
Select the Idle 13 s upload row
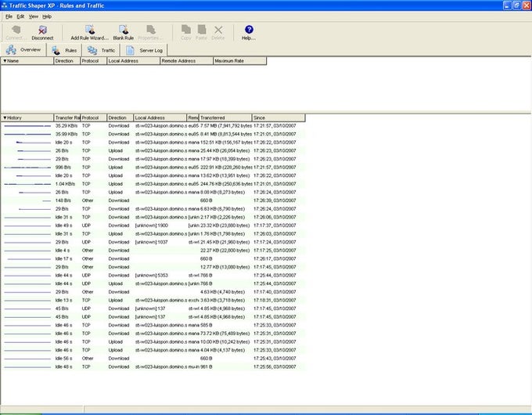click(x=153, y=301)
